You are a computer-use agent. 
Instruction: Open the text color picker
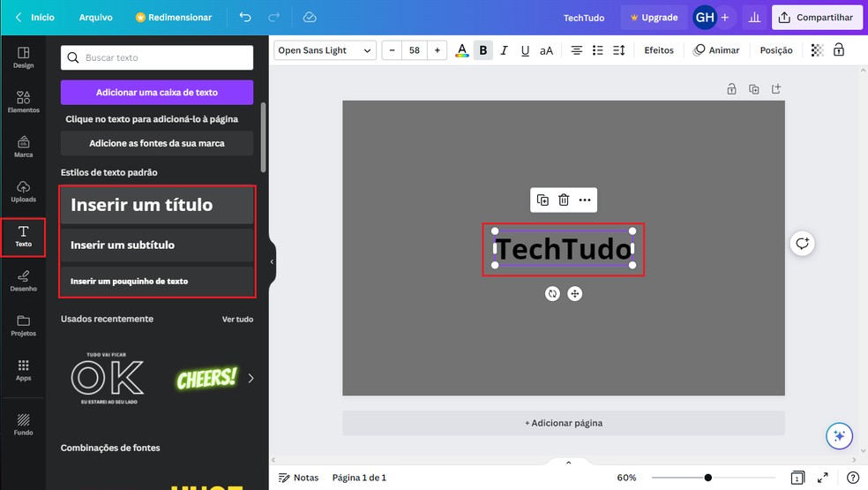pos(461,50)
